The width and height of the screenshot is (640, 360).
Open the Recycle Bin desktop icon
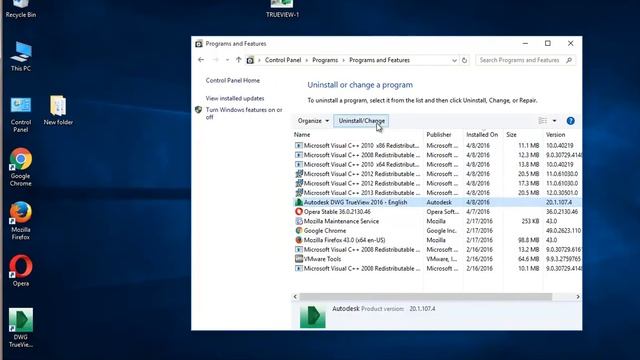coord(21,9)
